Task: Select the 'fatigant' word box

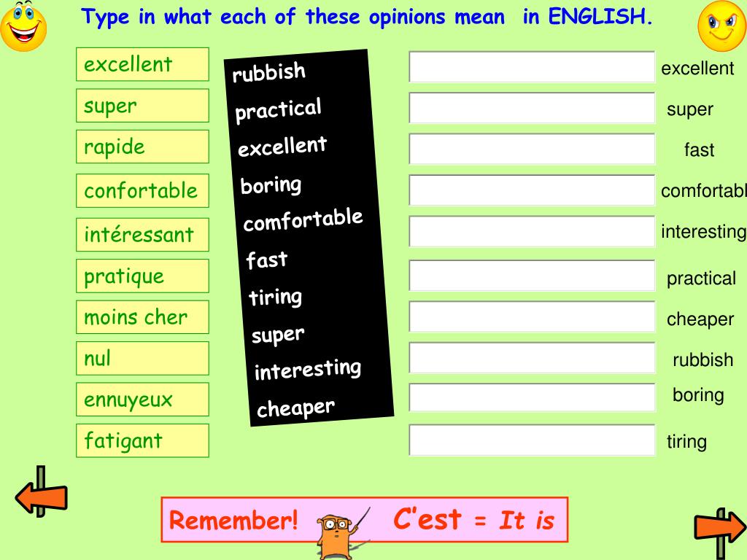Action: pyautogui.click(x=142, y=440)
